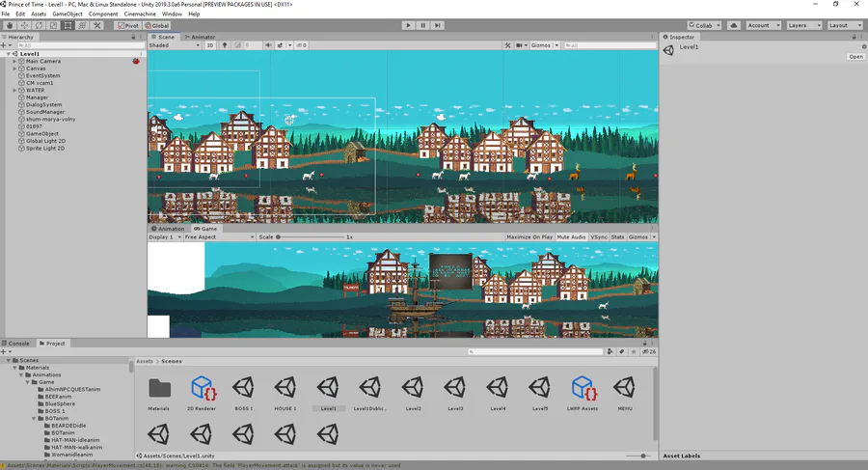Open the File menu
The image size is (868, 470).
click(6, 14)
